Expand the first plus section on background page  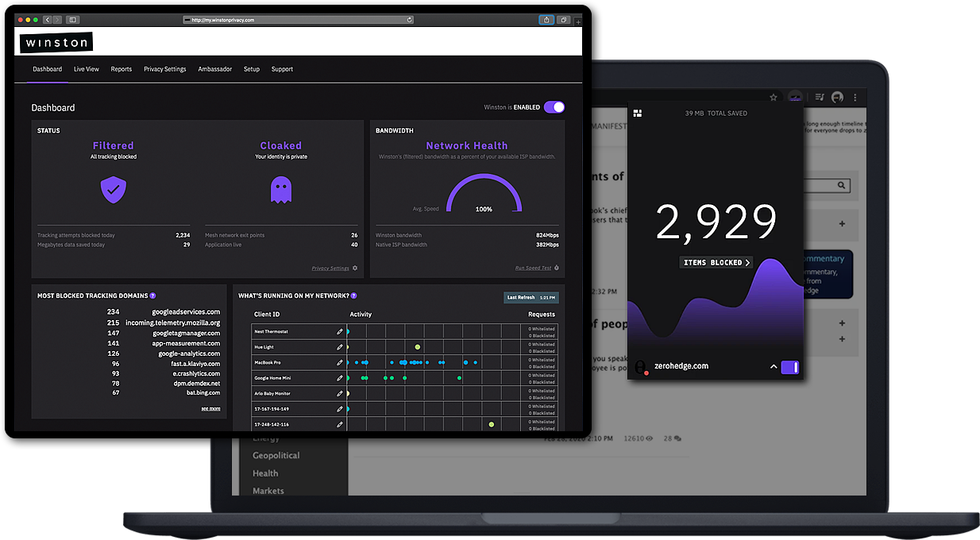(x=842, y=224)
